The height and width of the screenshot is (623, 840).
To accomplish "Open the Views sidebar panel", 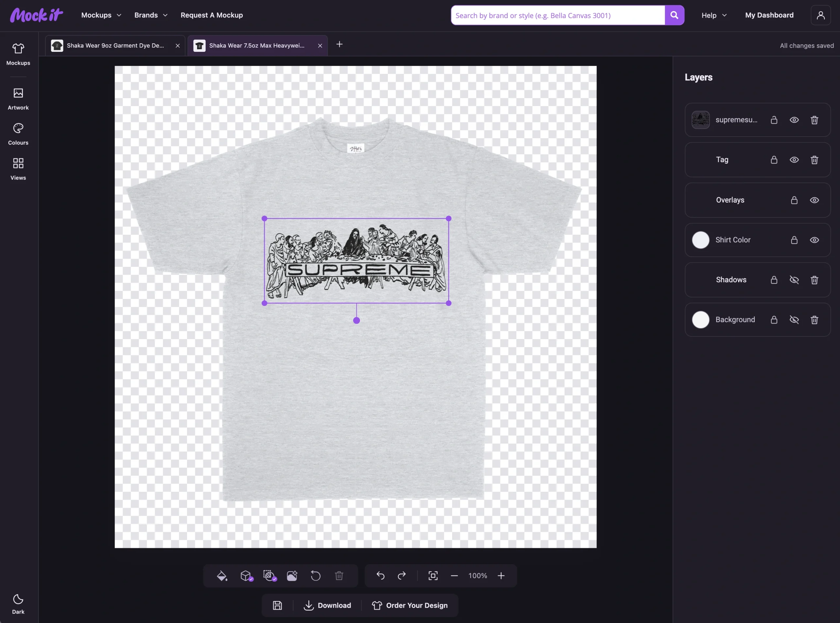I will coord(18,169).
